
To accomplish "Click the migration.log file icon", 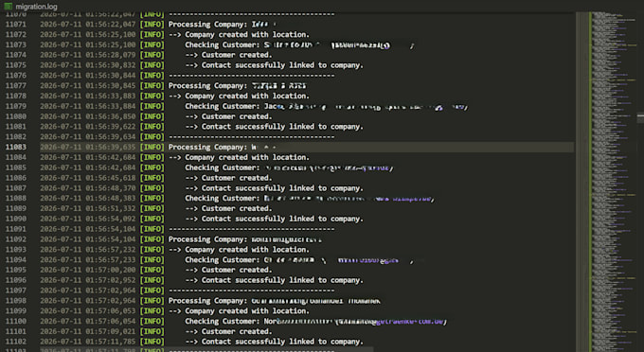I will [x=8, y=7].
